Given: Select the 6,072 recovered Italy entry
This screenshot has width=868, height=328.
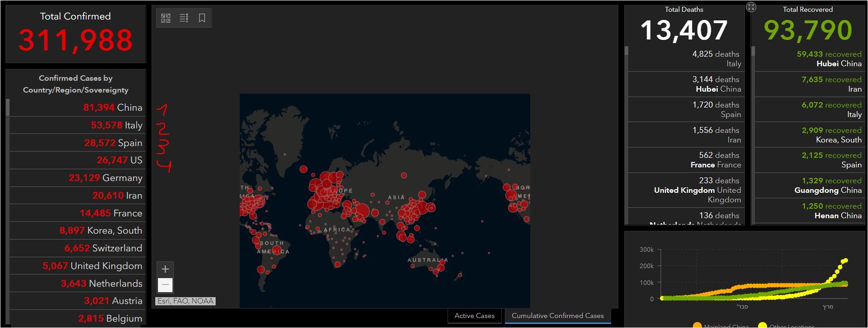Looking at the screenshot, I should (809, 110).
